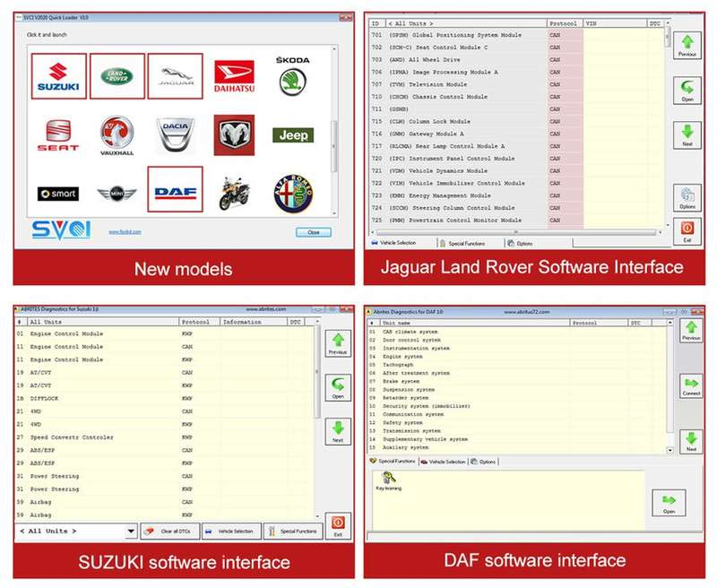Click Connect icon in DAF window
Viewport: 717px width, 588px height.
coord(691,386)
